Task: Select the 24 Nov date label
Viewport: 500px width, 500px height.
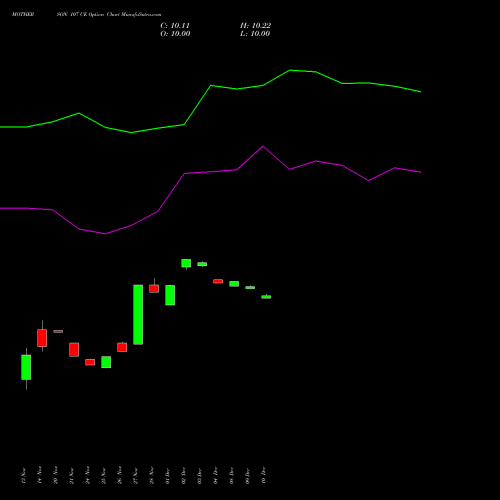Action: pyautogui.click(x=88, y=475)
